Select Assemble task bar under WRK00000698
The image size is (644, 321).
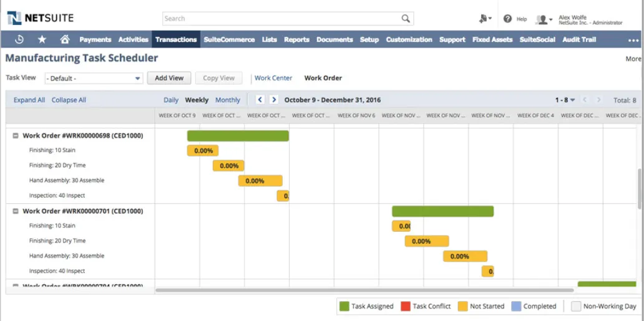tap(260, 181)
